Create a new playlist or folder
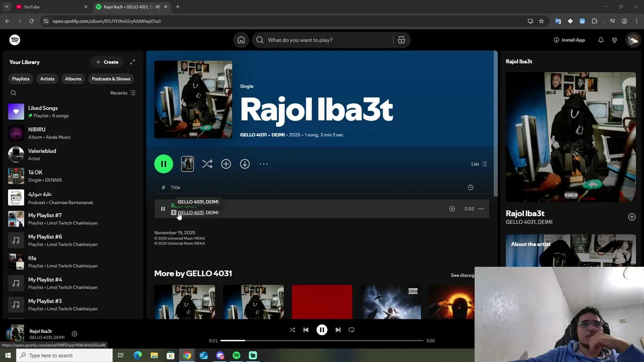 [x=107, y=62]
